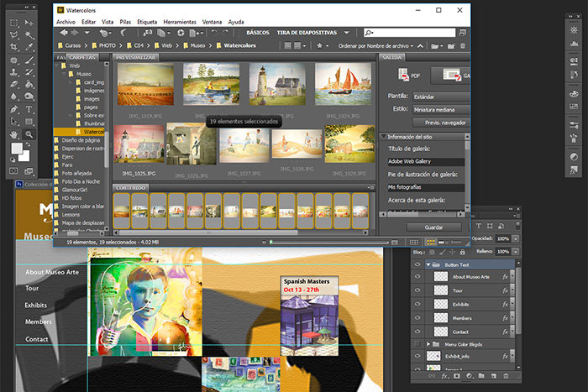Rotate 90° clockwise in Bridge toolbar
The image size is (588, 392).
coord(225,33)
